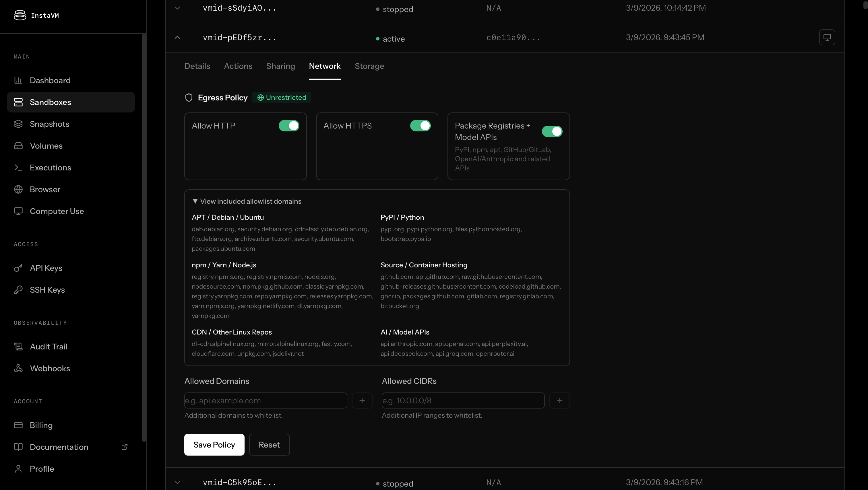The width and height of the screenshot is (868, 490).
Task: Click the InstaVM logo icon
Action: pyautogui.click(x=20, y=15)
